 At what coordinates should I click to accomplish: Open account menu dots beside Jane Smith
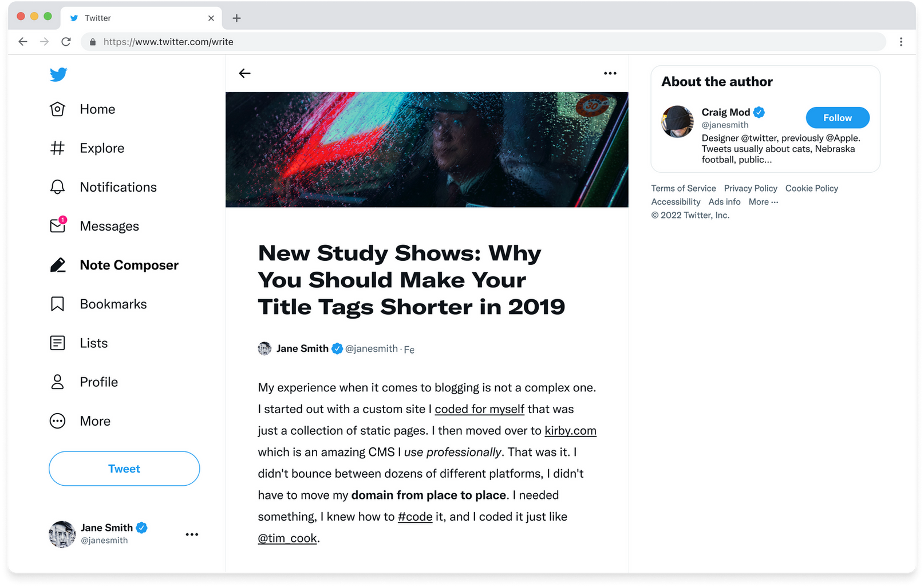click(192, 534)
